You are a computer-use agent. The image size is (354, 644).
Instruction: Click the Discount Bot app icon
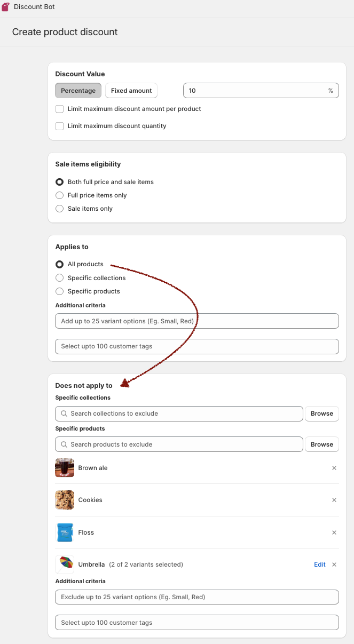point(6,7)
